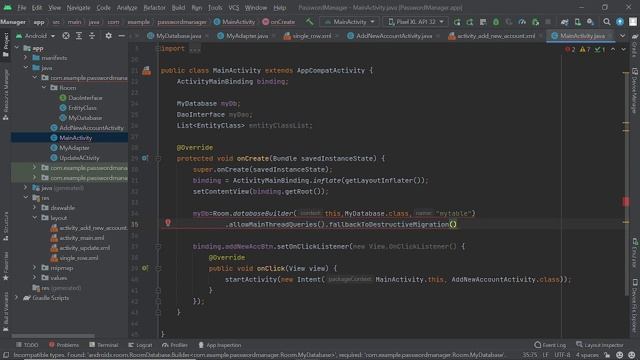Collapse the app module node
640x360 pixels.
click(x=17, y=48)
